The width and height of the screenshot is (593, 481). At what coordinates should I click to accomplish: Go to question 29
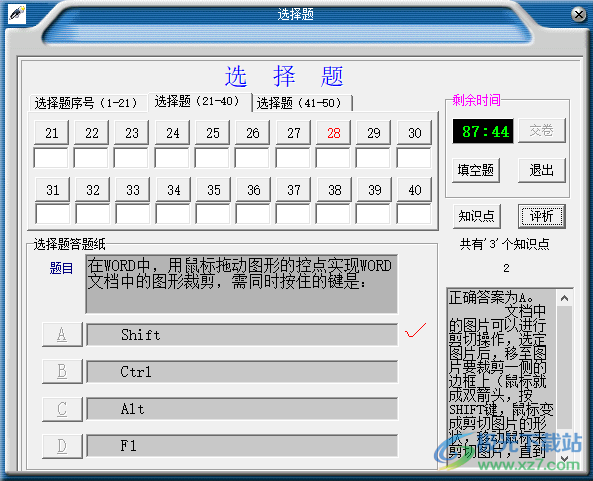pyautogui.click(x=374, y=133)
